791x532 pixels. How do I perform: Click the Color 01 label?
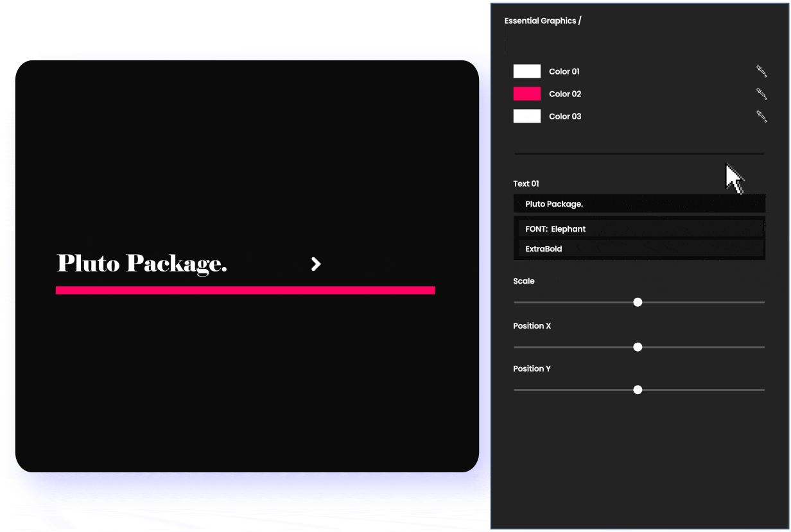click(564, 72)
